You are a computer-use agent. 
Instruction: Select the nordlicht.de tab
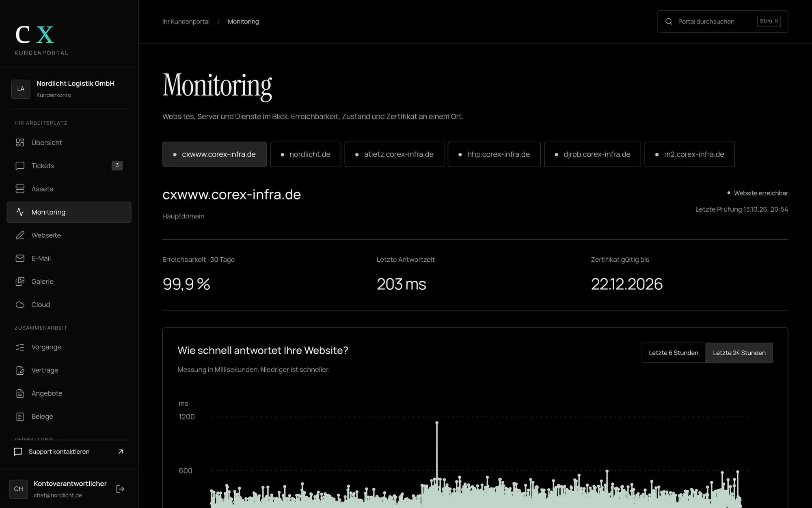tap(305, 154)
